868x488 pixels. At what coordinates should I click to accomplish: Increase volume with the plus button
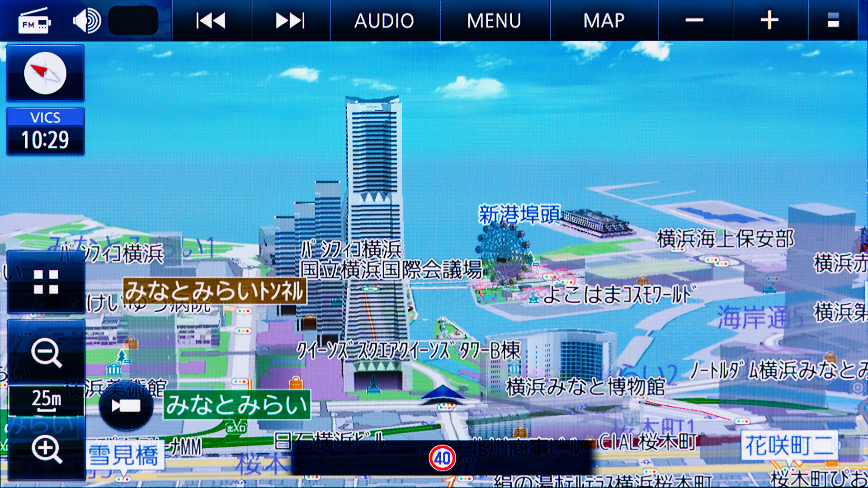point(769,21)
